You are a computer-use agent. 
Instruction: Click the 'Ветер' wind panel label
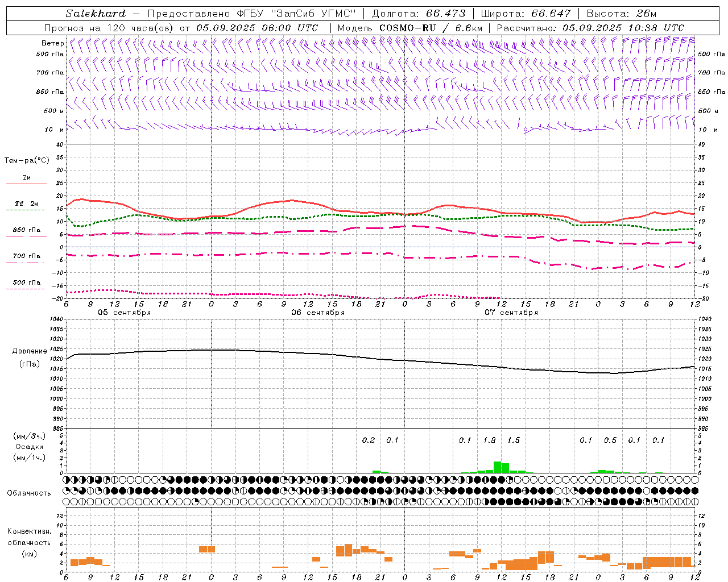[53, 43]
